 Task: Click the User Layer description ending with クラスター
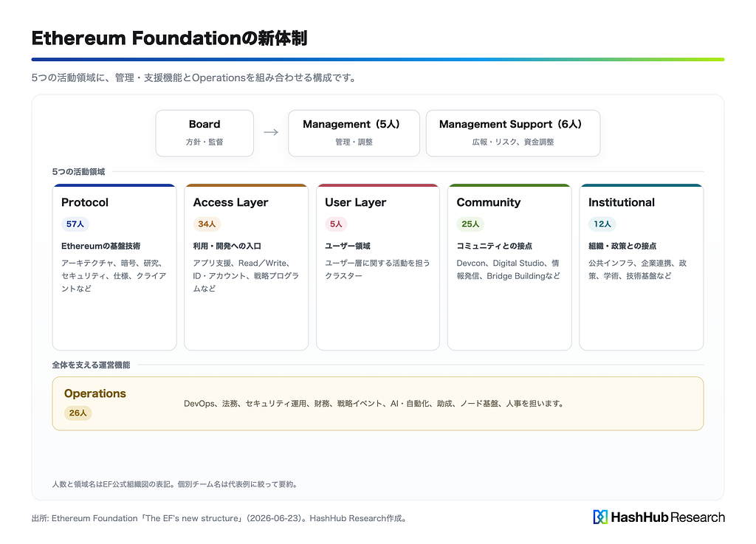(x=377, y=269)
